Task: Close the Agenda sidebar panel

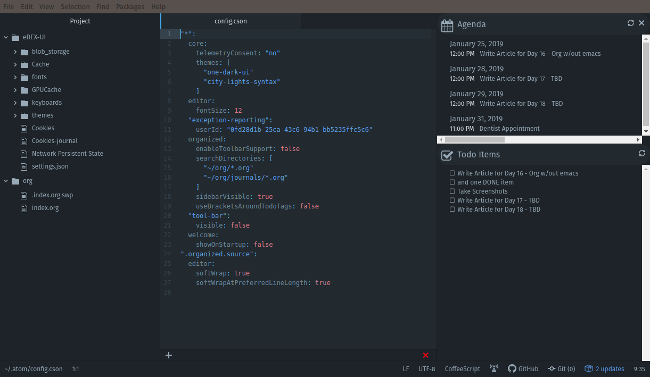Action: click(641, 23)
